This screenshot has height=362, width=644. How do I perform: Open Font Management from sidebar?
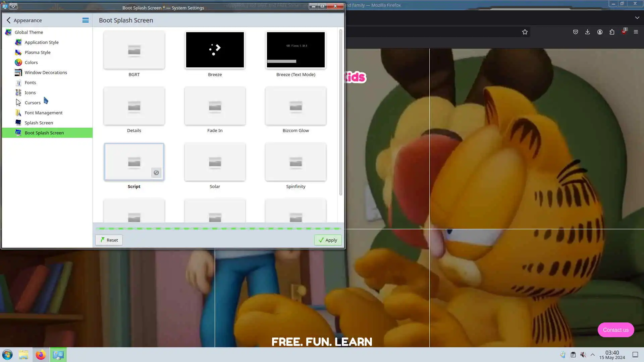[x=43, y=113]
